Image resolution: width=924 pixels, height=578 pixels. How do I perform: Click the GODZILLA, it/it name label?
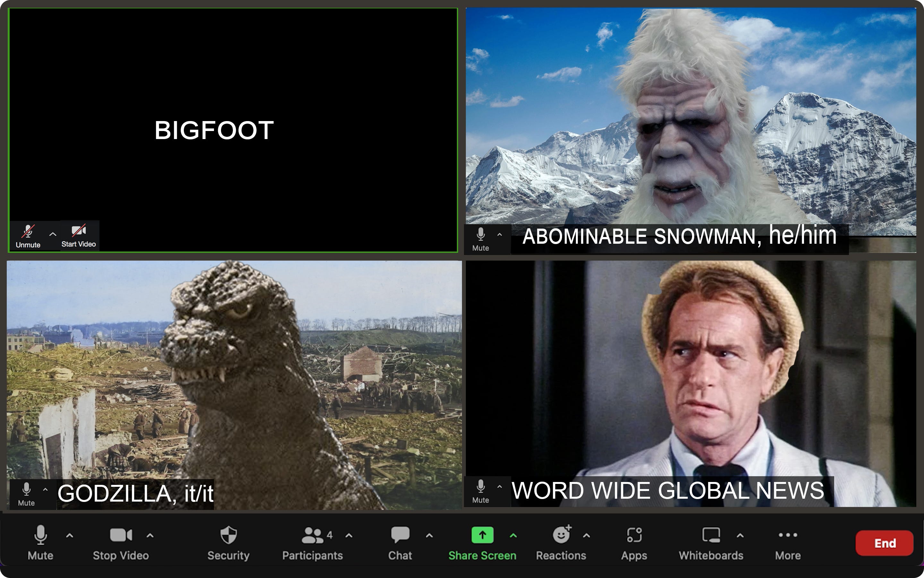pyautogui.click(x=135, y=494)
